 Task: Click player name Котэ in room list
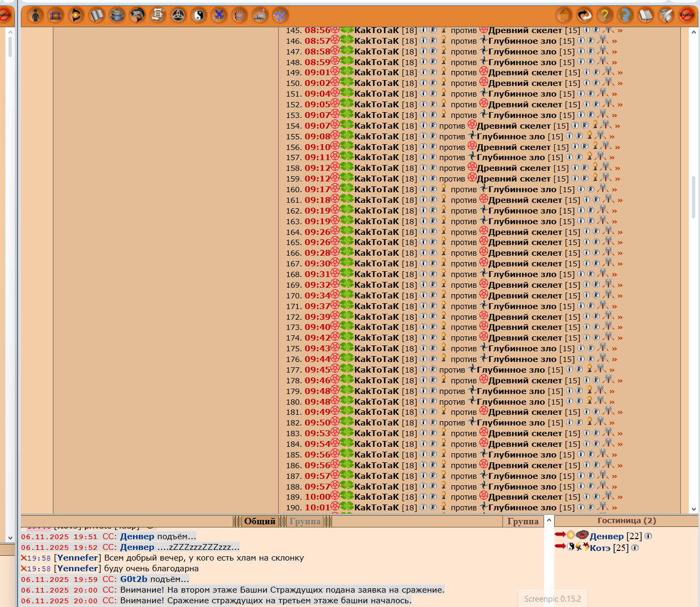click(600, 548)
